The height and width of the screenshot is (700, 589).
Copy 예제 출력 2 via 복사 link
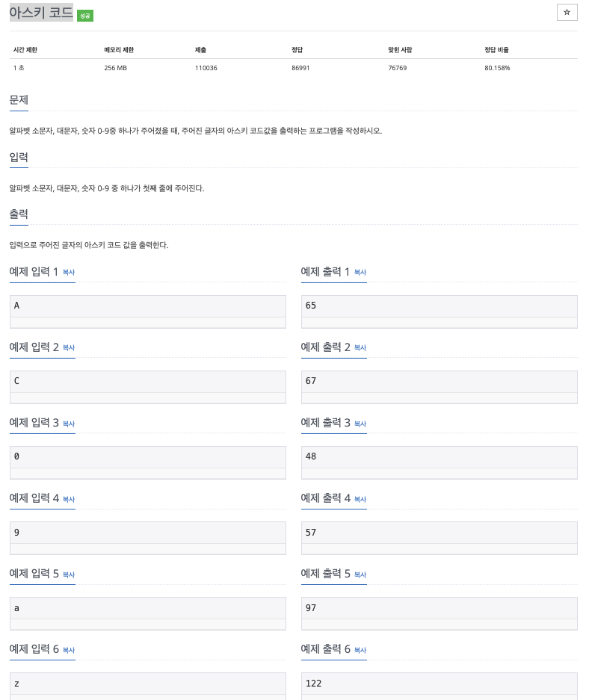pyautogui.click(x=360, y=348)
